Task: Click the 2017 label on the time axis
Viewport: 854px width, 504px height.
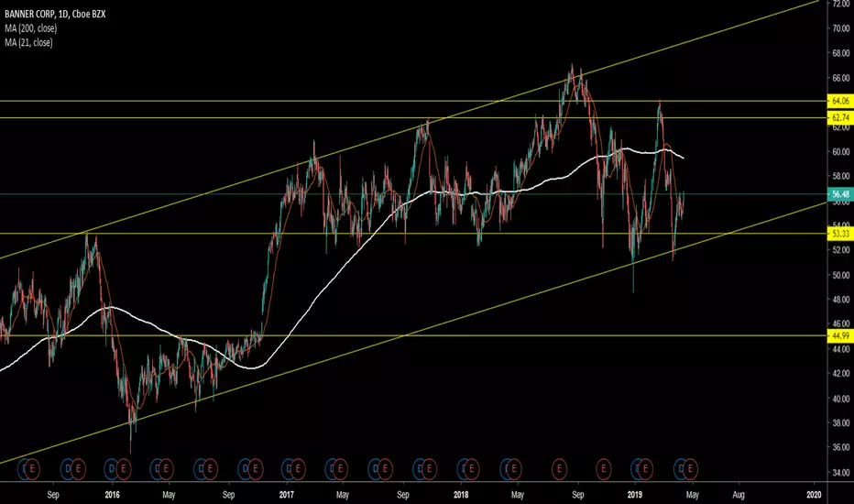Action: point(287,495)
